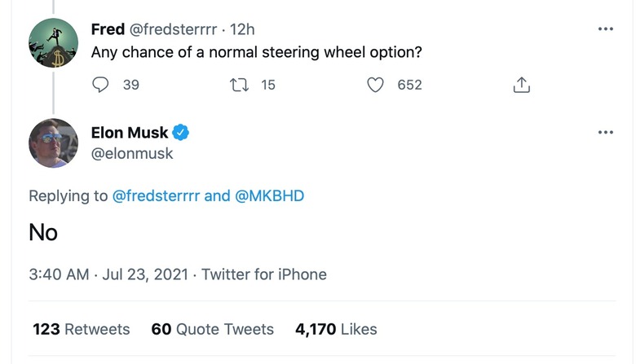Screen dimensions: 636x364
Task: Click the Twitter for iPhone source link
Action: [264, 274]
